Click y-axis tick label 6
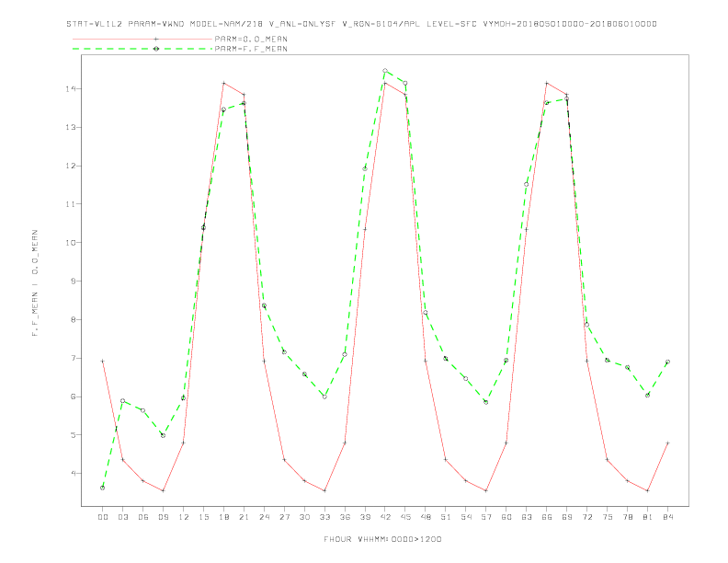Screen dimensions: 728x563 tap(74, 396)
